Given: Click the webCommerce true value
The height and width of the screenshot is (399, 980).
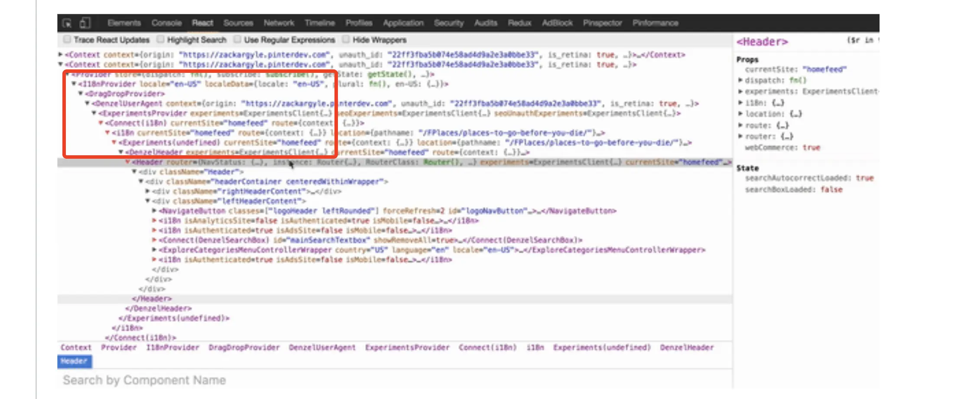Looking at the screenshot, I should (x=811, y=147).
